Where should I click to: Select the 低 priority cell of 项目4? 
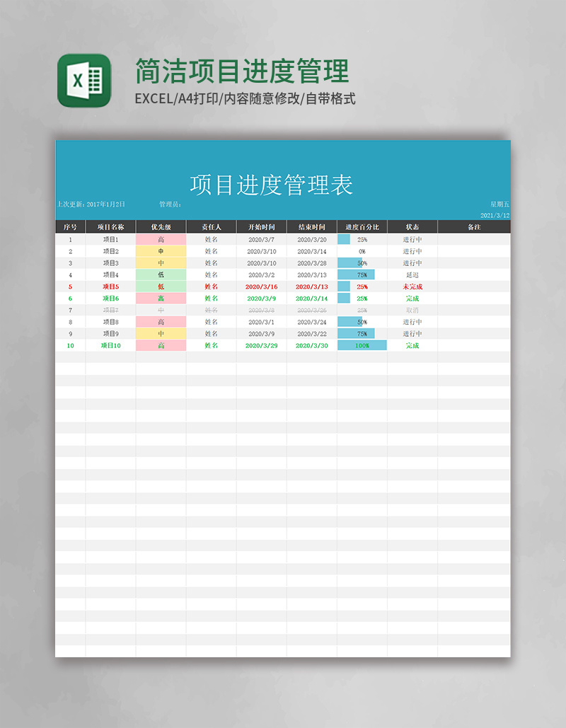point(161,275)
